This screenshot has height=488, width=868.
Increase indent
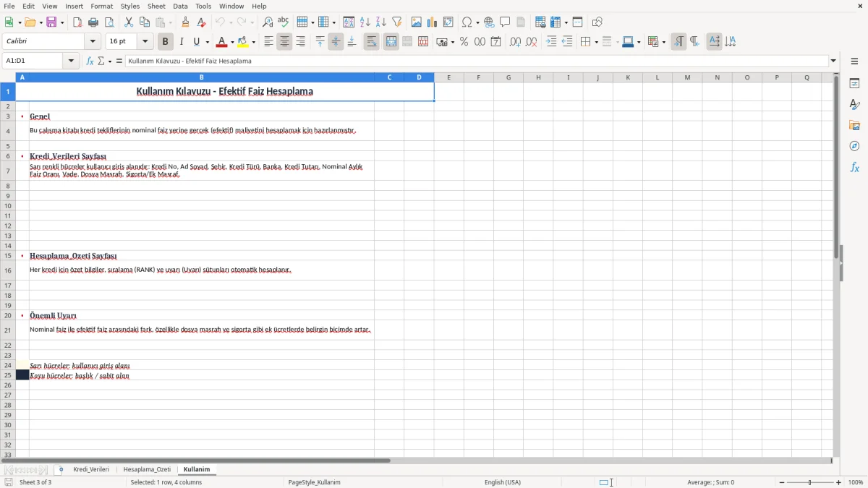click(x=551, y=42)
